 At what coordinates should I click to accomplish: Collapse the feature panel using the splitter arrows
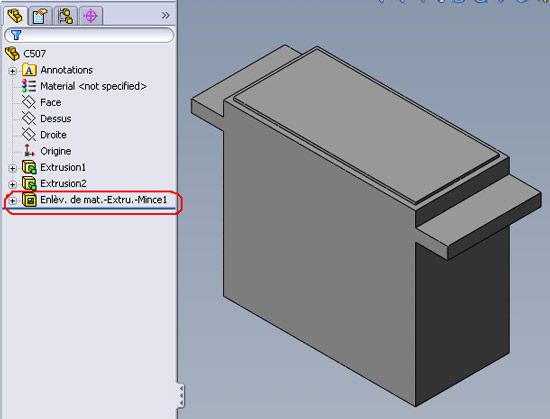(181, 396)
